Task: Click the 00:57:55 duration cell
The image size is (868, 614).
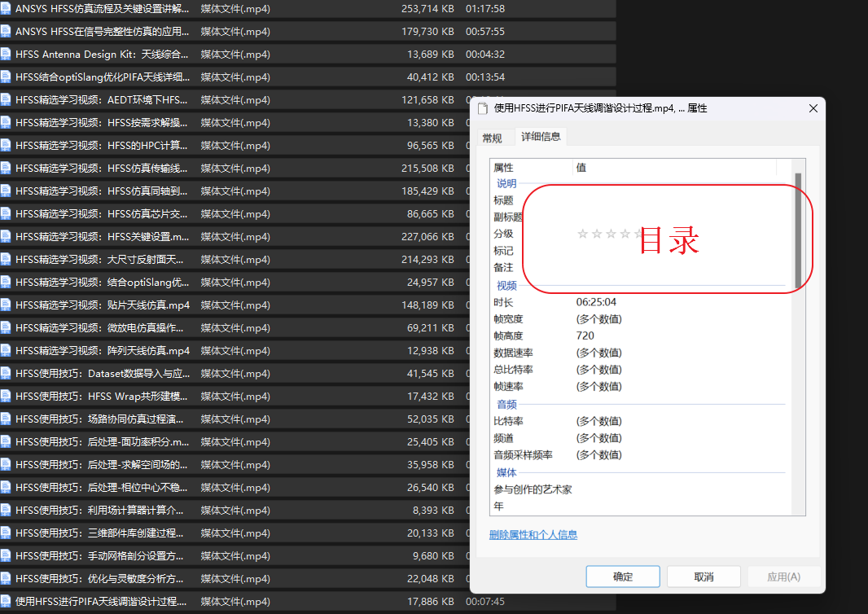Action: pos(485,32)
